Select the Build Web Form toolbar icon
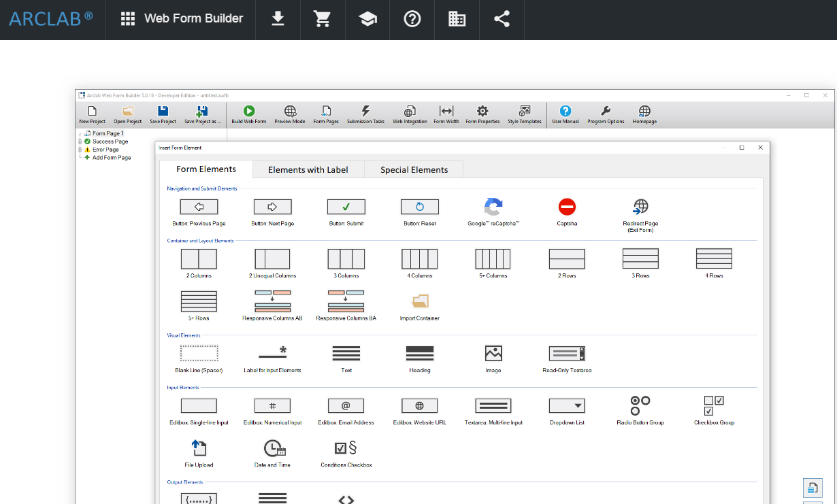837x504 pixels. (248, 114)
